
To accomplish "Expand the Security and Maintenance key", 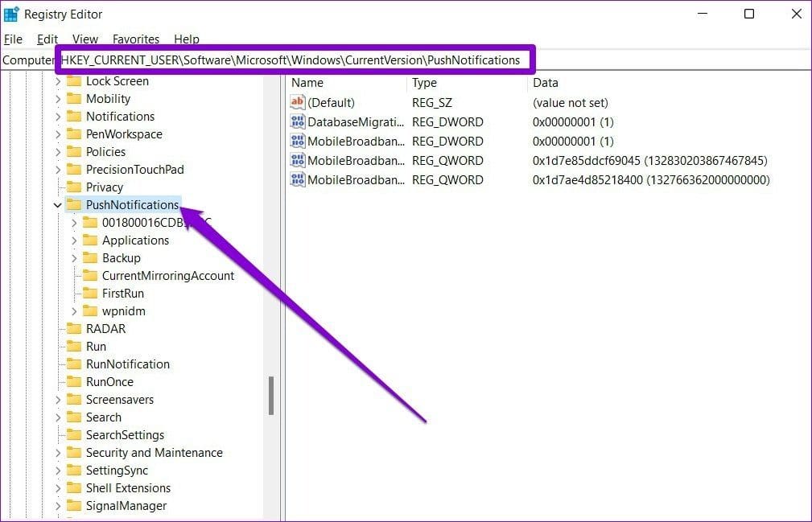I will pyautogui.click(x=58, y=453).
